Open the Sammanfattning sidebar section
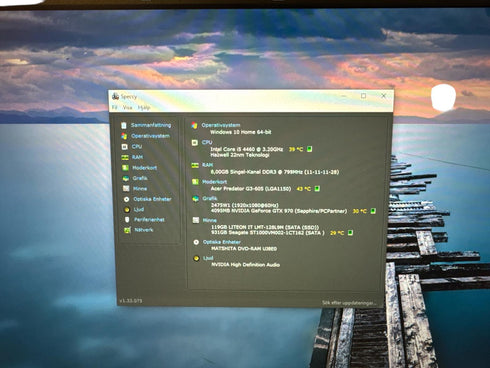Screen dimensions: 490x368 click(x=151, y=125)
